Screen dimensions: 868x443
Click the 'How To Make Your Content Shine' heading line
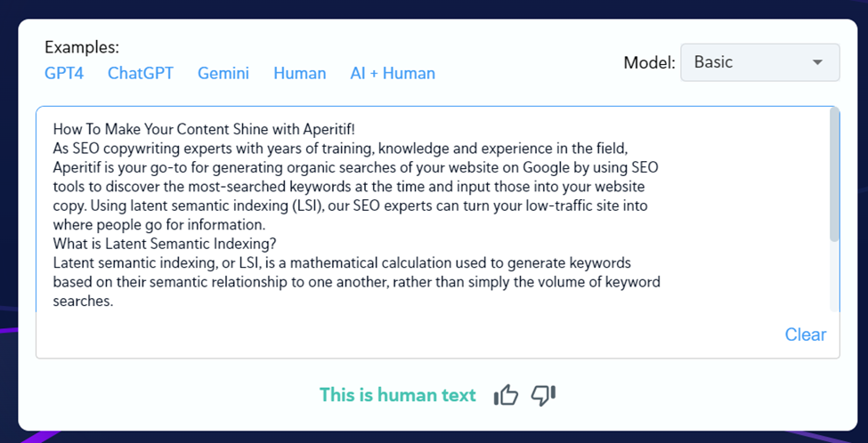pyautogui.click(x=204, y=129)
